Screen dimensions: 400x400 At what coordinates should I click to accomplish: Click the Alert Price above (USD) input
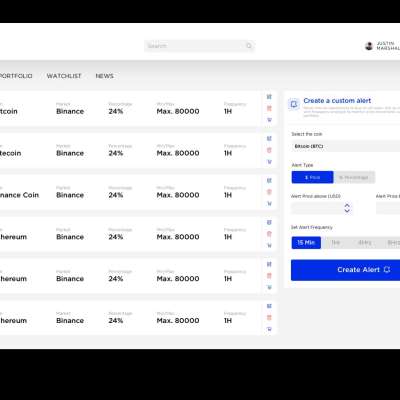click(322, 208)
